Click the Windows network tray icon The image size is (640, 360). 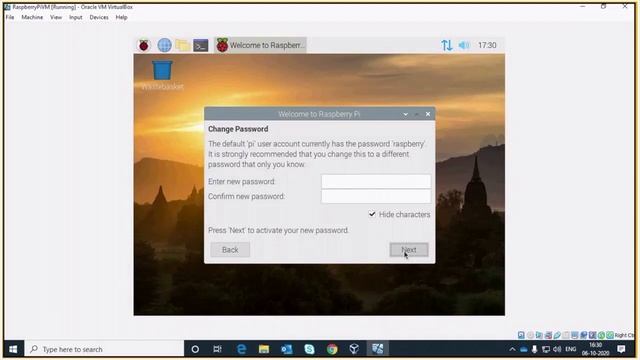point(546,349)
